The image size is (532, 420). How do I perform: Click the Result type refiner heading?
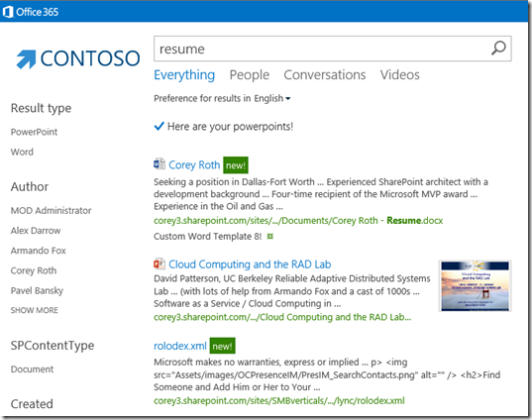(x=41, y=108)
